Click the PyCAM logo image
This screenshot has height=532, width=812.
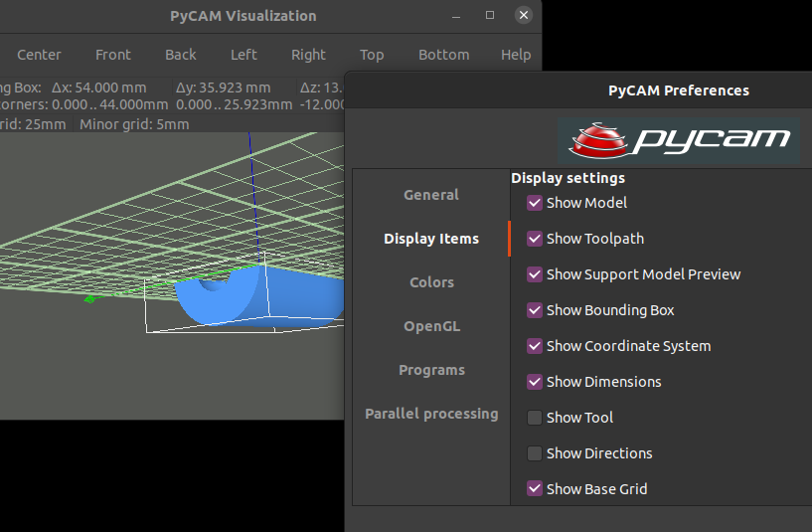pyautogui.click(x=679, y=140)
